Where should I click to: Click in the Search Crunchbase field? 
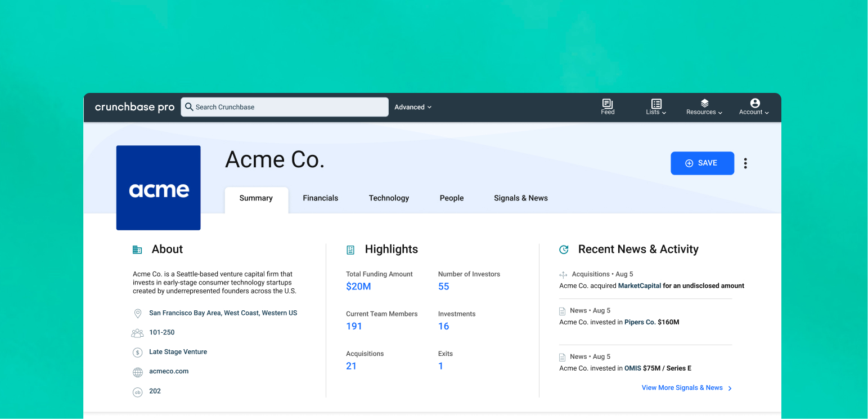(285, 107)
